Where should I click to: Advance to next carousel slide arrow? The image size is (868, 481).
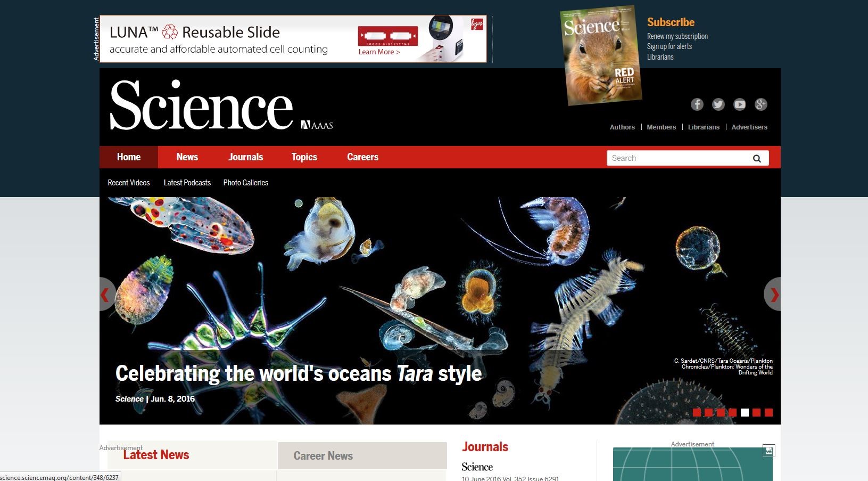tap(773, 294)
